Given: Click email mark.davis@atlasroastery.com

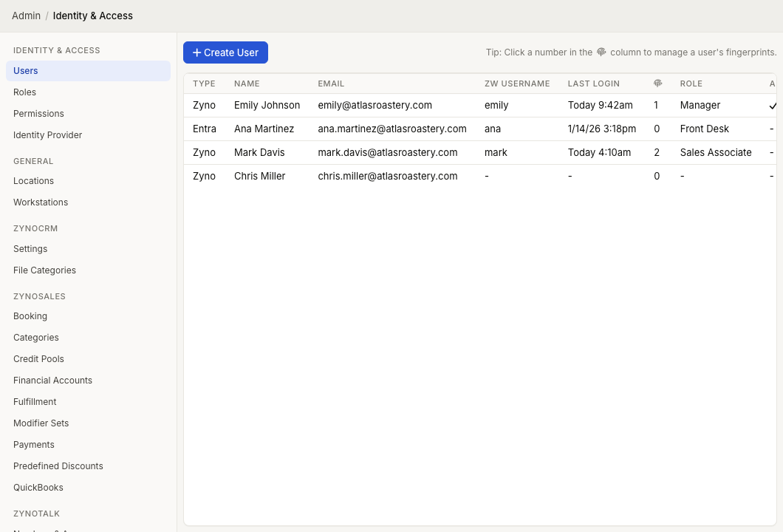Looking at the screenshot, I should pyautogui.click(x=388, y=152).
